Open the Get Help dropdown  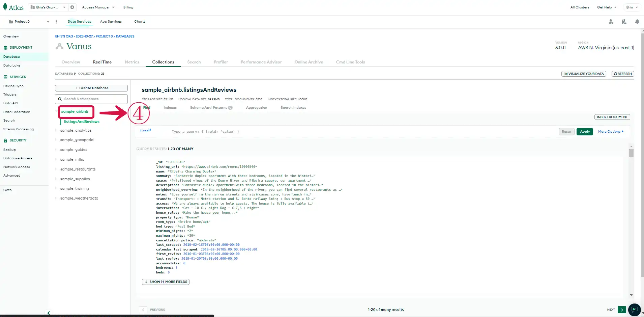click(x=607, y=7)
